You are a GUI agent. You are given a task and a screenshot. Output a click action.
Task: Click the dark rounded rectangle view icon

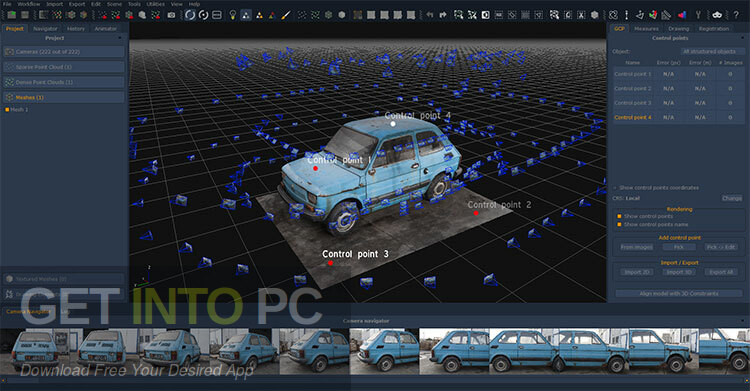pos(217,15)
